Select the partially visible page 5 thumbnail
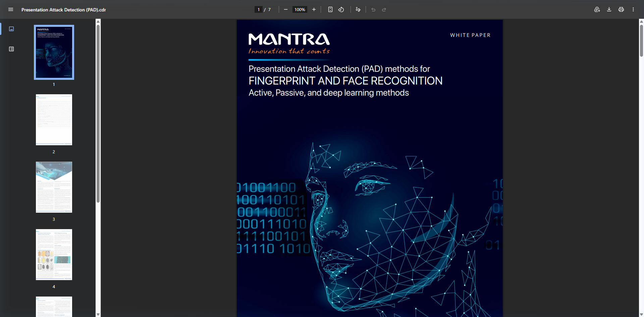Image resolution: width=644 pixels, height=317 pixels. point(54,307)
